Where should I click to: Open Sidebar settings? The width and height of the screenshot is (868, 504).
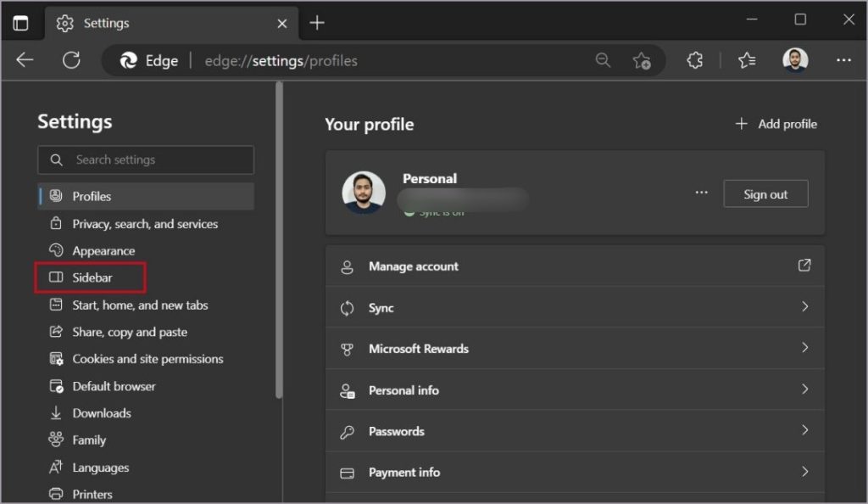coord(90,277)
